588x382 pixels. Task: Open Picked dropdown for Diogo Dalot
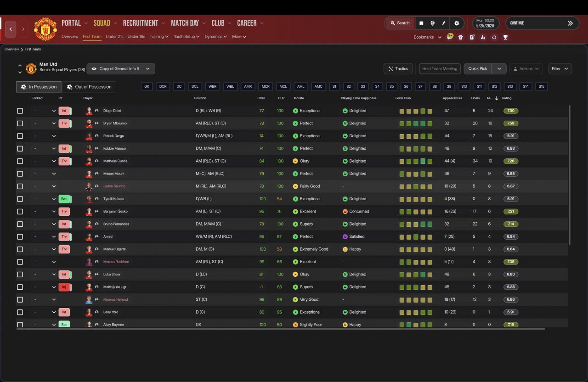44,111
